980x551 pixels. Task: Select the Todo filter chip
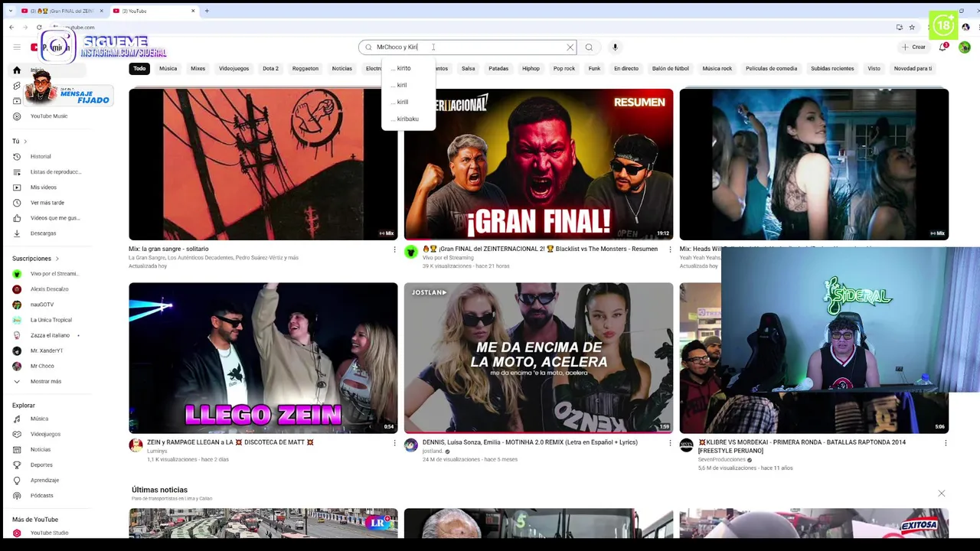coord(139,69)
